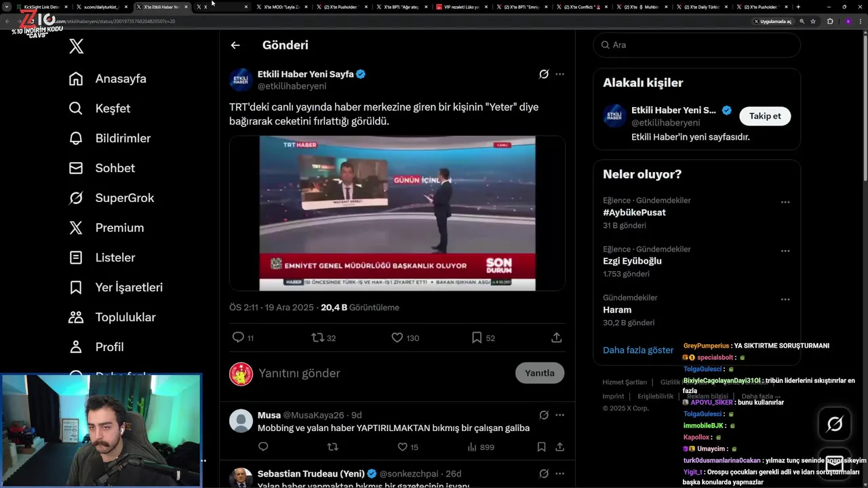The width and height of the screenshot is (868, 488).
Task: Switch to x.com/dailyturkist browser tab
Action: (100, 7)
